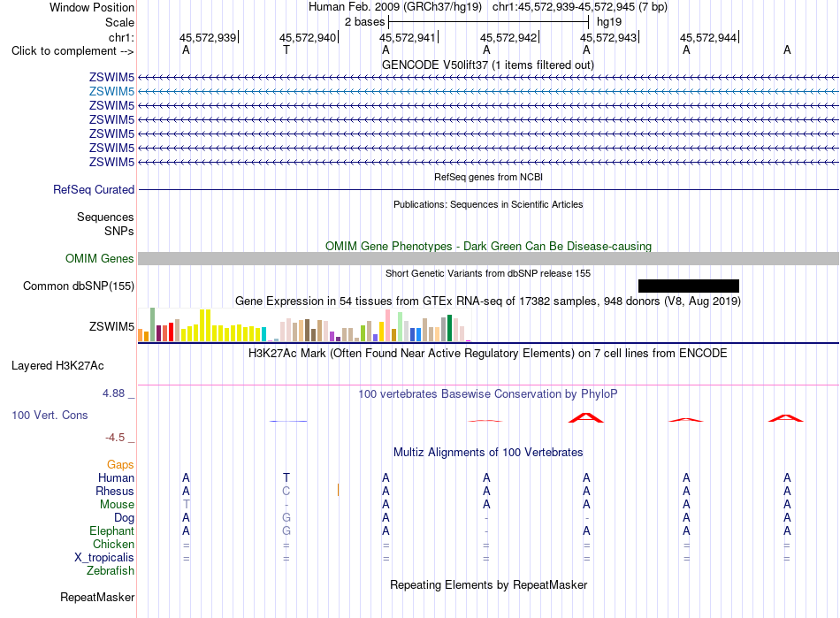The height and width of the screenshot is (618, 840).
Task: Click the T base in the reference sequence row
Action: pos(286,50)
